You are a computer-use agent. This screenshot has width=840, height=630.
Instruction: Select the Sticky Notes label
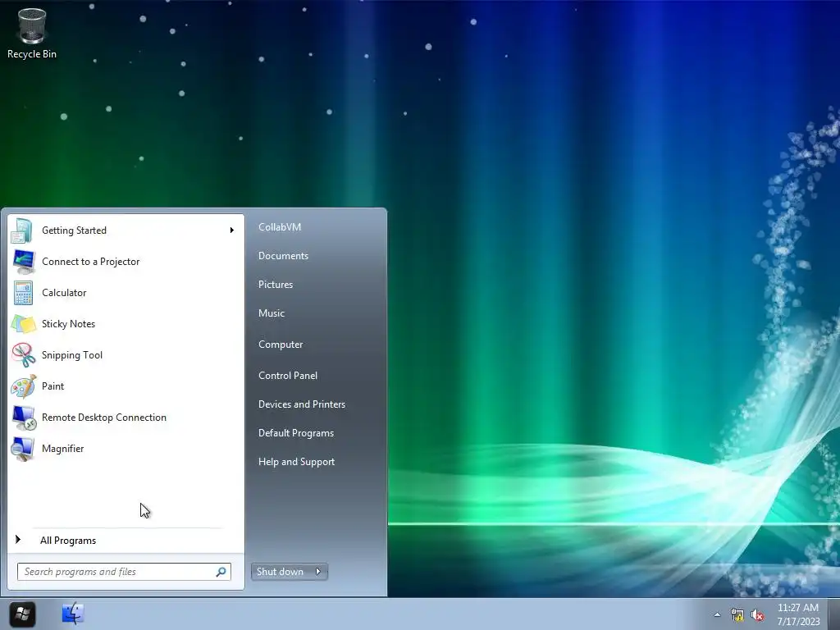tap(68, 324)
